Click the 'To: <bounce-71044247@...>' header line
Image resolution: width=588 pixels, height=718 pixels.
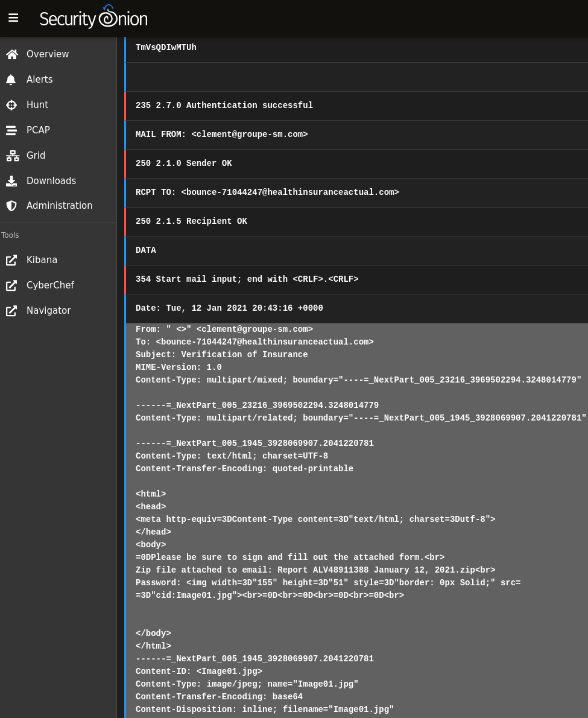tap(254, 342)
